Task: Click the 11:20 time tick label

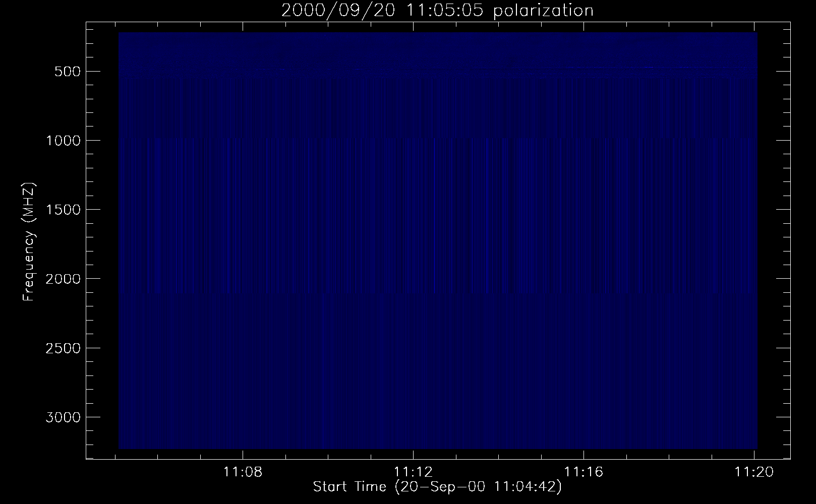Action: 754,472
